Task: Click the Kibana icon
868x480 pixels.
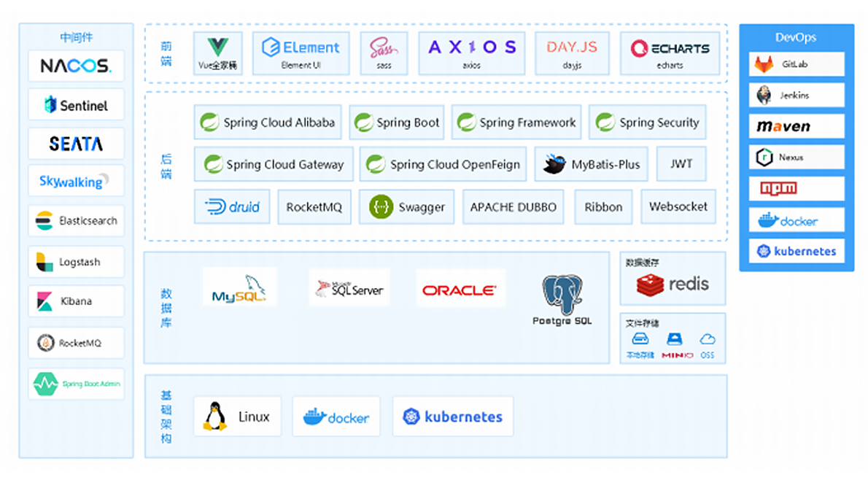Action: click(44, 301)
